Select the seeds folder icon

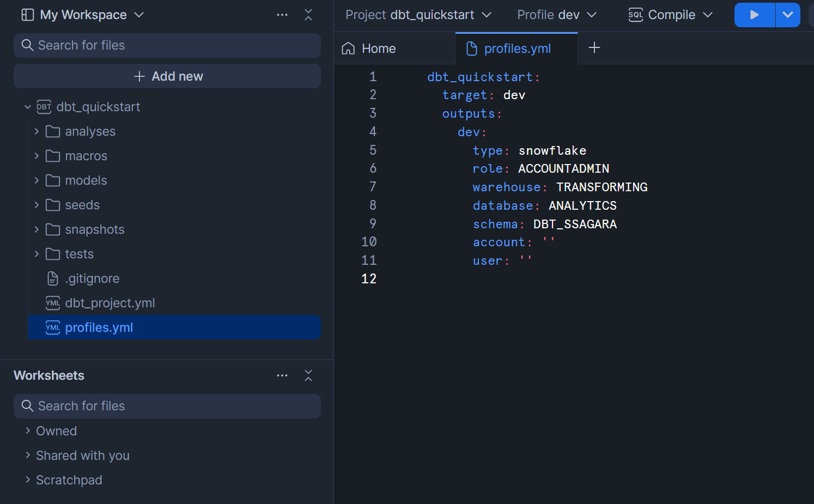tap(53, 205)
